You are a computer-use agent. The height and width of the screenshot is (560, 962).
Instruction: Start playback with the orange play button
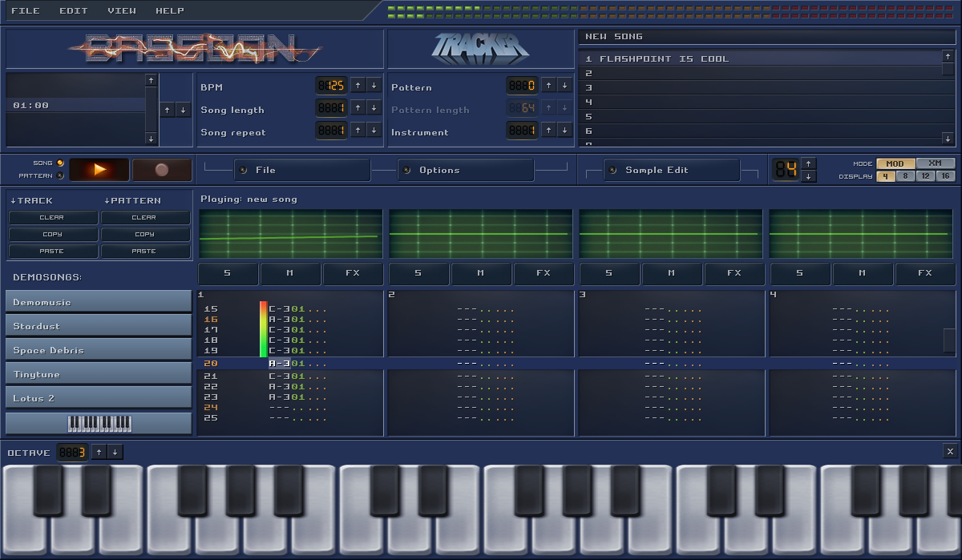click(x=99, y=170)
